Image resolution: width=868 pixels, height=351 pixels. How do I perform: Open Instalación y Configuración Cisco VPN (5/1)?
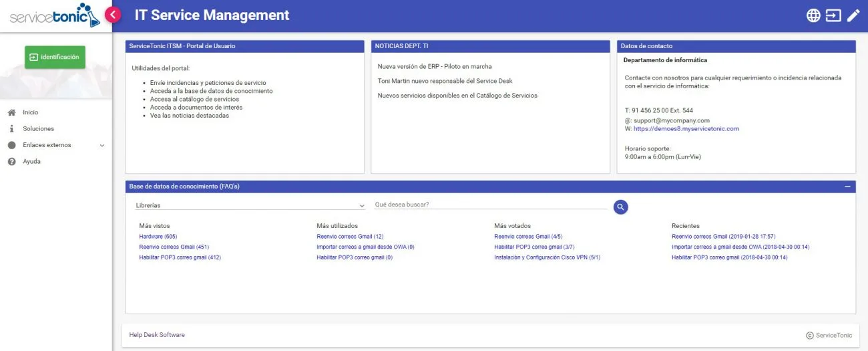[x=548, y=257]
